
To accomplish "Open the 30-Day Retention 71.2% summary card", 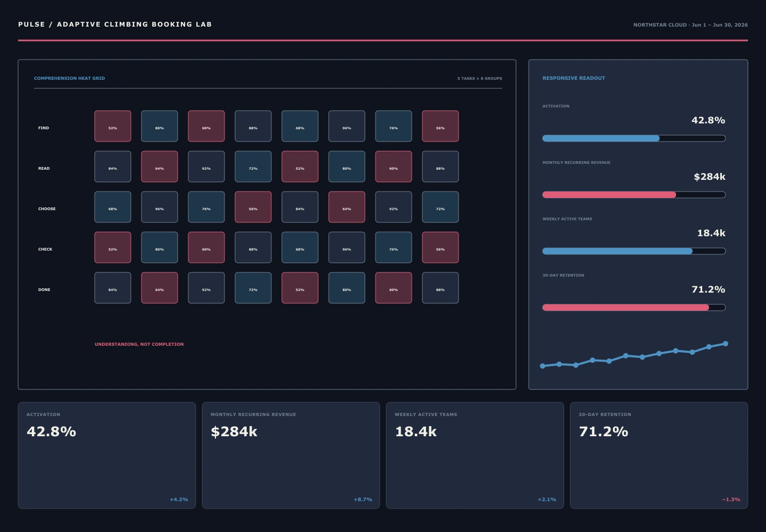I will (659, 455).
